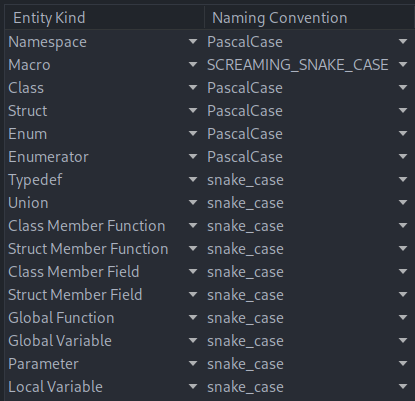This screenshot has width=415, height=401.
Task: Open the Struct entity kind dropdown arrow
Action: tap(193, 111)
